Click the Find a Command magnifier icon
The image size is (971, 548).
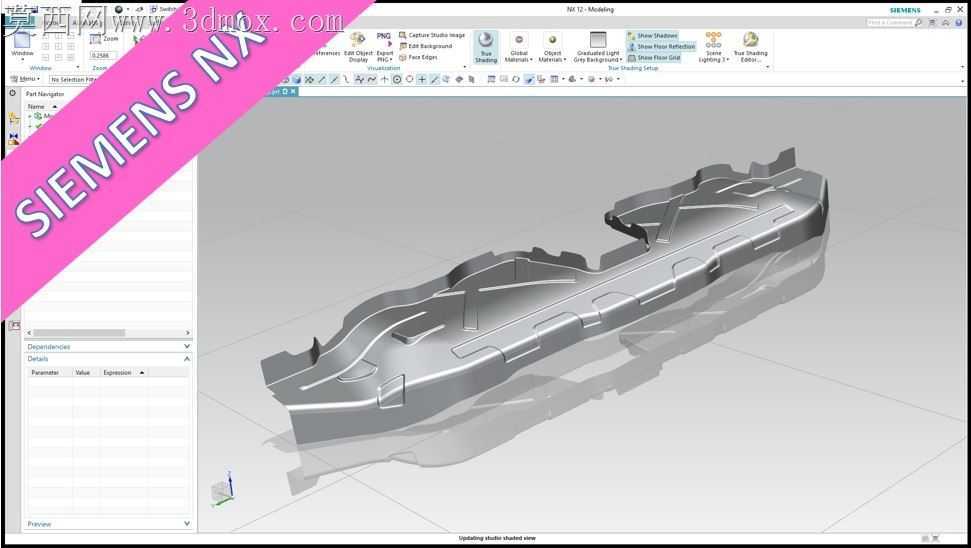pyautogui.click(x=919, y=22)
